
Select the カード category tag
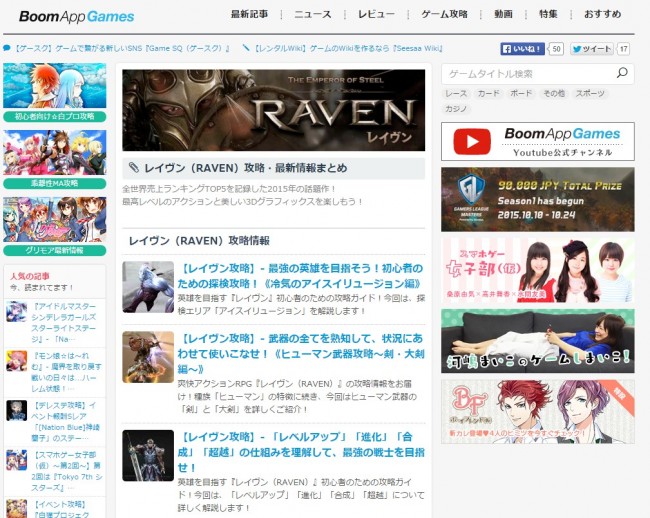pos(489,94)
